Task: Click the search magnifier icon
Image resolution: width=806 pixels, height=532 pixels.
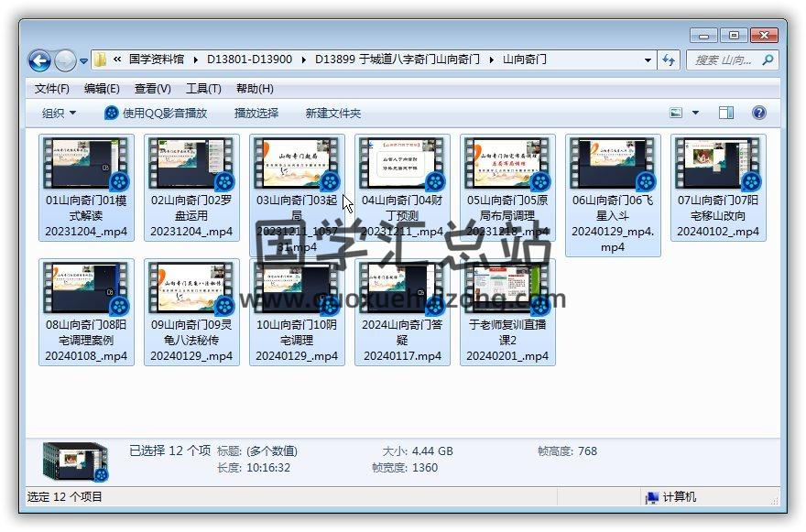Action: coord(768,60)
